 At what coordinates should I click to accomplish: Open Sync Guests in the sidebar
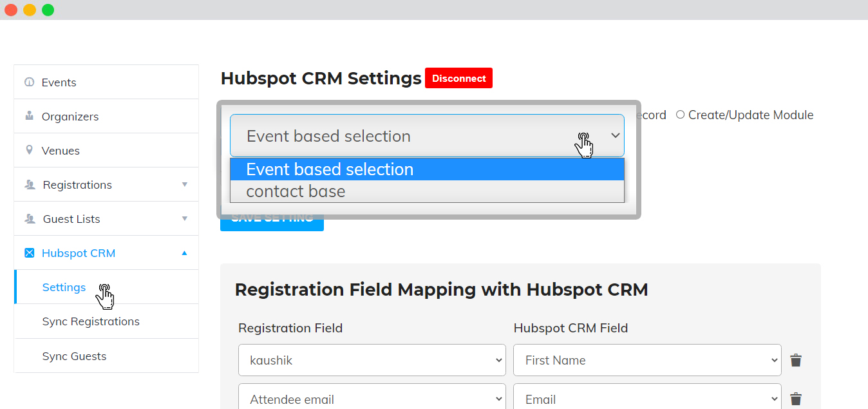coord(74,356)
